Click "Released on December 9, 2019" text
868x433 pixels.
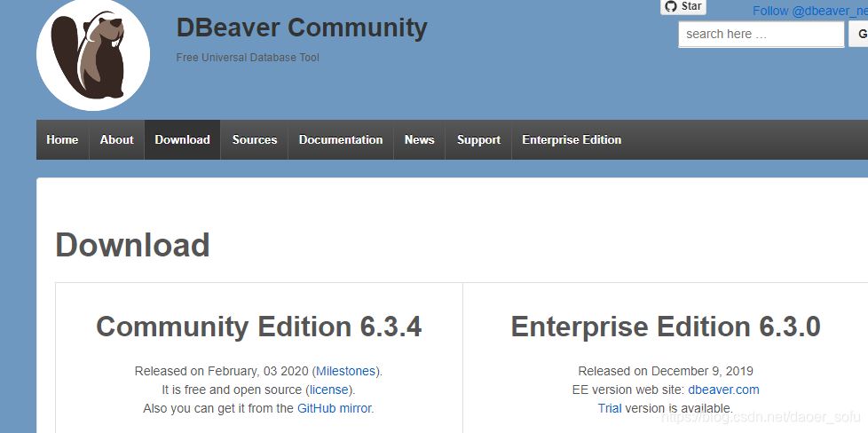click(x=666, y=371)
